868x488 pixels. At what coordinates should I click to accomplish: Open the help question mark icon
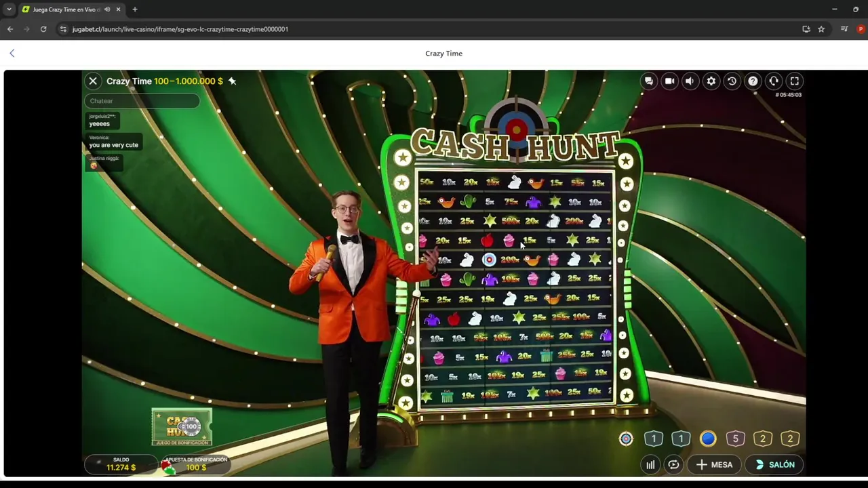(753, 81)
